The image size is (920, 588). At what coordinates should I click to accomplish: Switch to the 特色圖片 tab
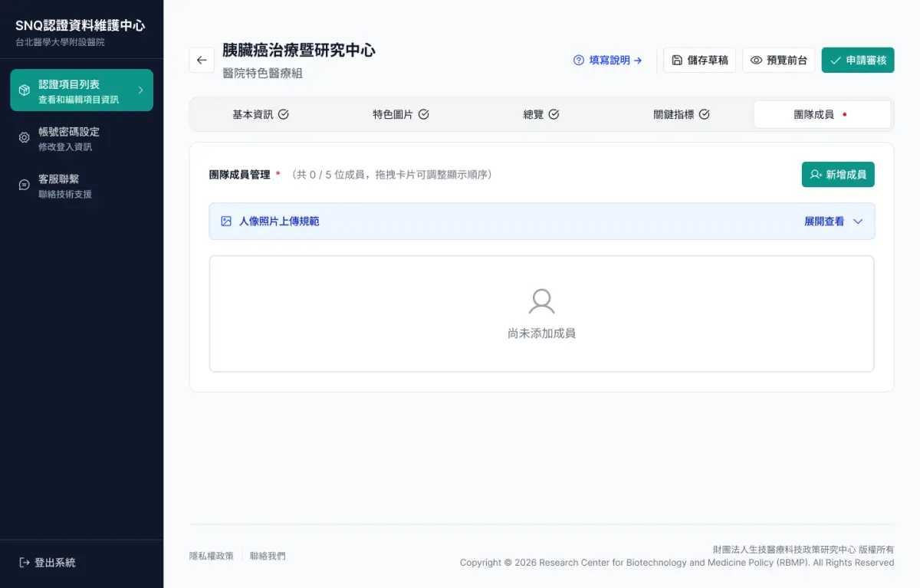392,113
